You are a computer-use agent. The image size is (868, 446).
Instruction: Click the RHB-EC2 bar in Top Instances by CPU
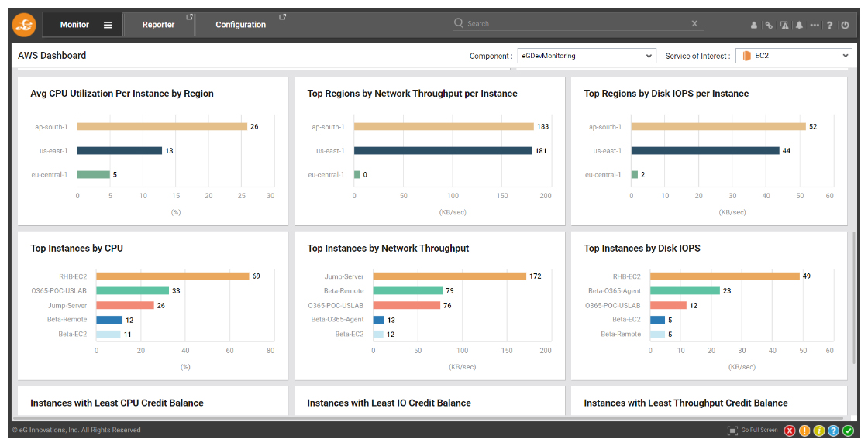pyautogui.click(x=173, y=276)
